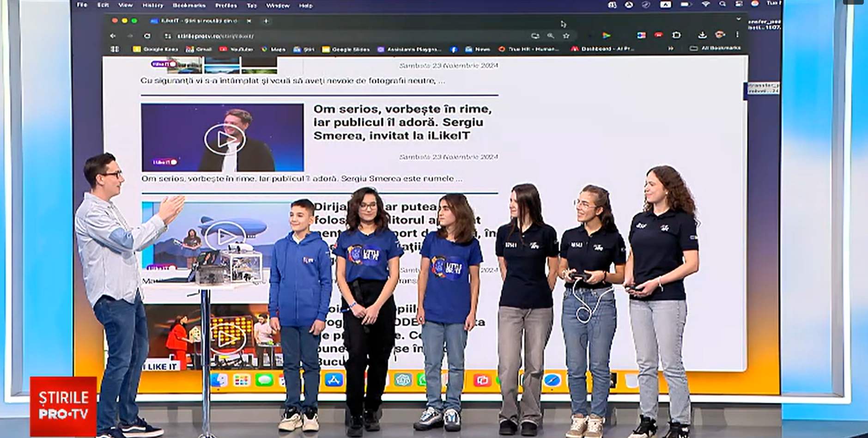Open the Google Slides bookmark

pyautogui.click(x=343, y=49)
